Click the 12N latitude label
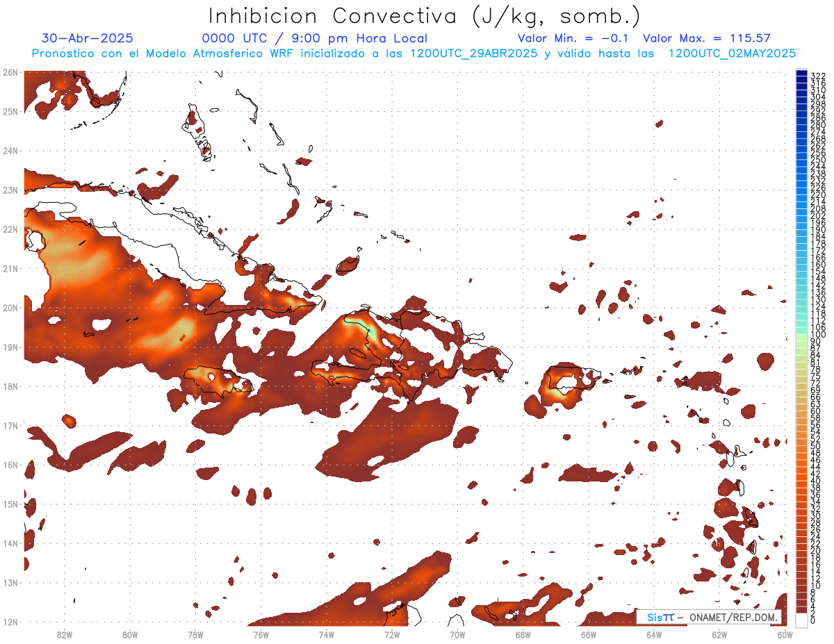 10,622
